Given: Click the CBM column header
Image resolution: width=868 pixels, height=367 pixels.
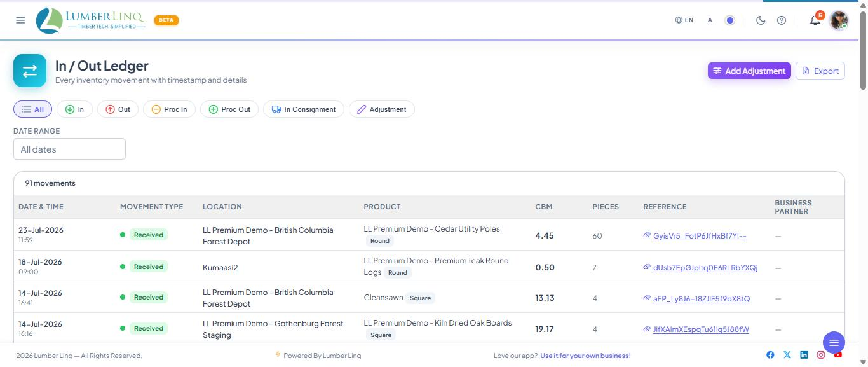Looking at the screenshot, I should point(544,207).
